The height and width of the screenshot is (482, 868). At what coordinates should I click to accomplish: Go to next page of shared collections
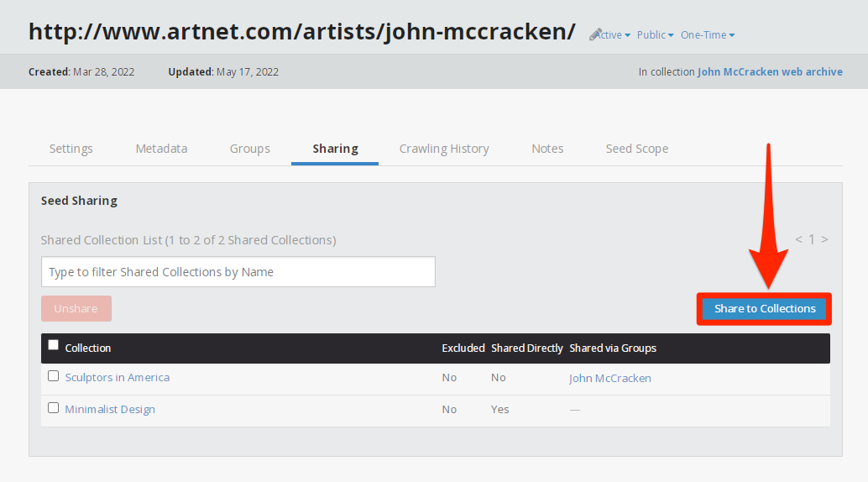coord(824,240)
